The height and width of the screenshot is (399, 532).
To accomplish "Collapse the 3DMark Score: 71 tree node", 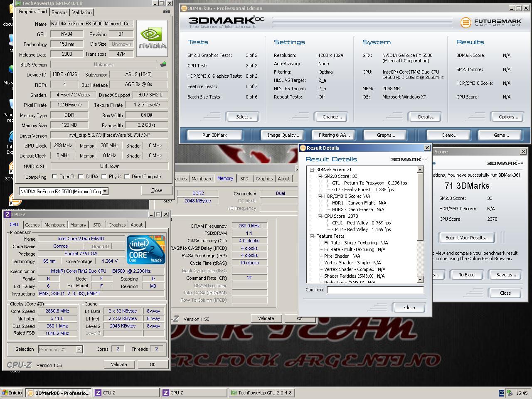I will (312, 170).
